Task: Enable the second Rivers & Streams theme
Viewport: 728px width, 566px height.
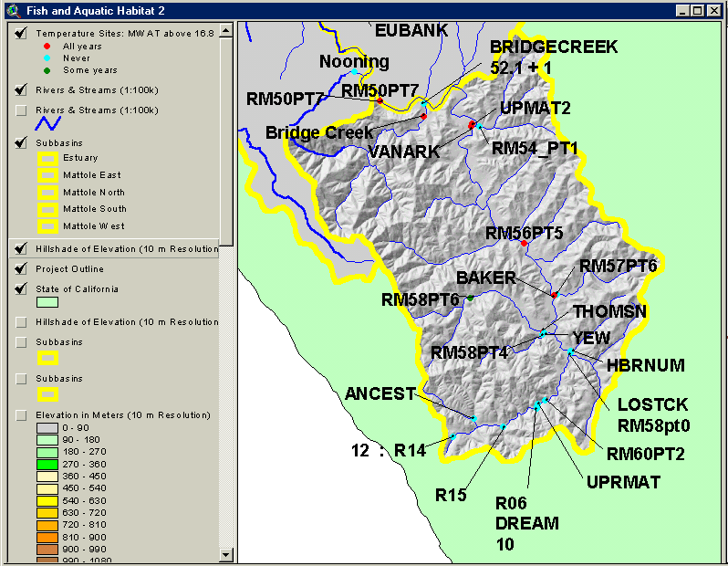Action: tap(21, 110)
